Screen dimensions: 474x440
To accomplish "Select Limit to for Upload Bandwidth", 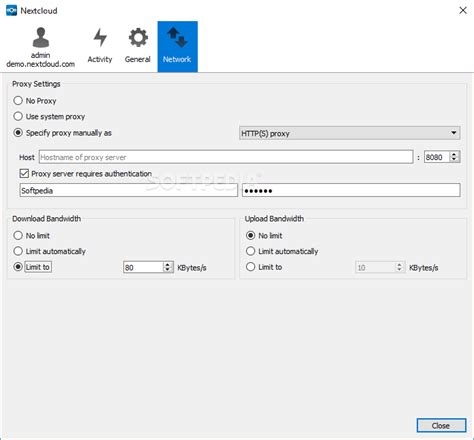I will click(264, 267).
